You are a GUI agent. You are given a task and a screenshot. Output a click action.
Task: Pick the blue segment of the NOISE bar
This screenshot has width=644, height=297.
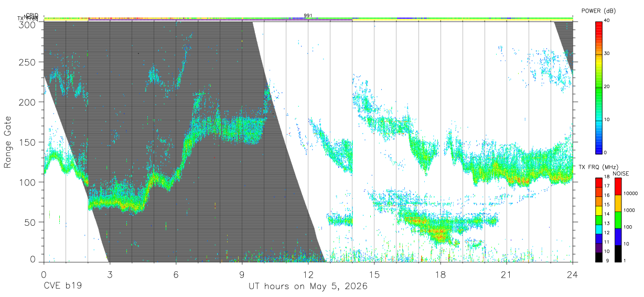618,237
